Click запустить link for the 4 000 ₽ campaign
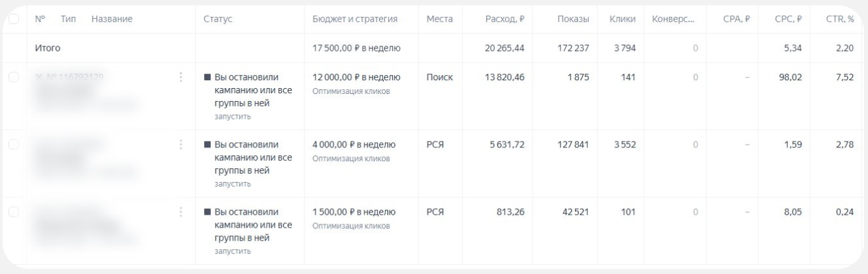Screen dimensions: 868x274 tap(233, 184)
